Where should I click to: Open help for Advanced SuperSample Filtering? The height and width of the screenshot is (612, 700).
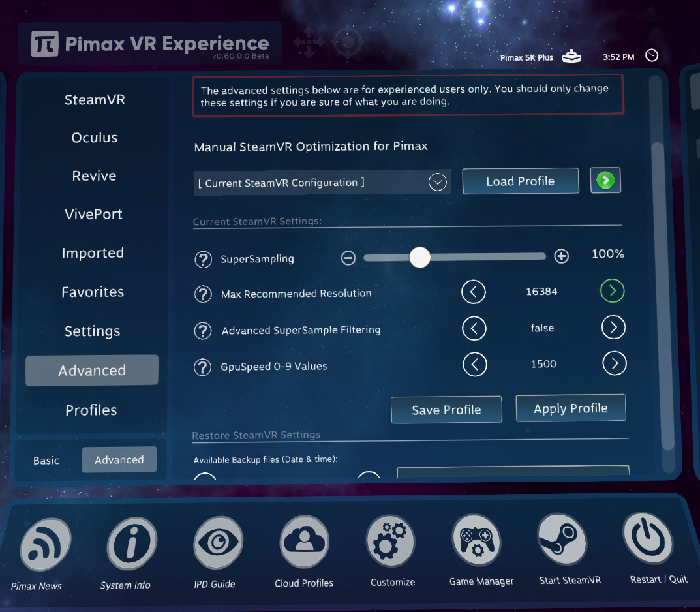tap(203, 331)
